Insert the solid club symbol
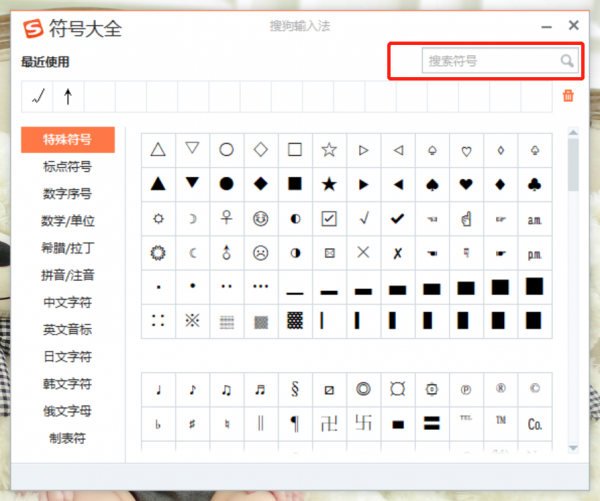Screen dimensions: 600x501 pos(535,184)
